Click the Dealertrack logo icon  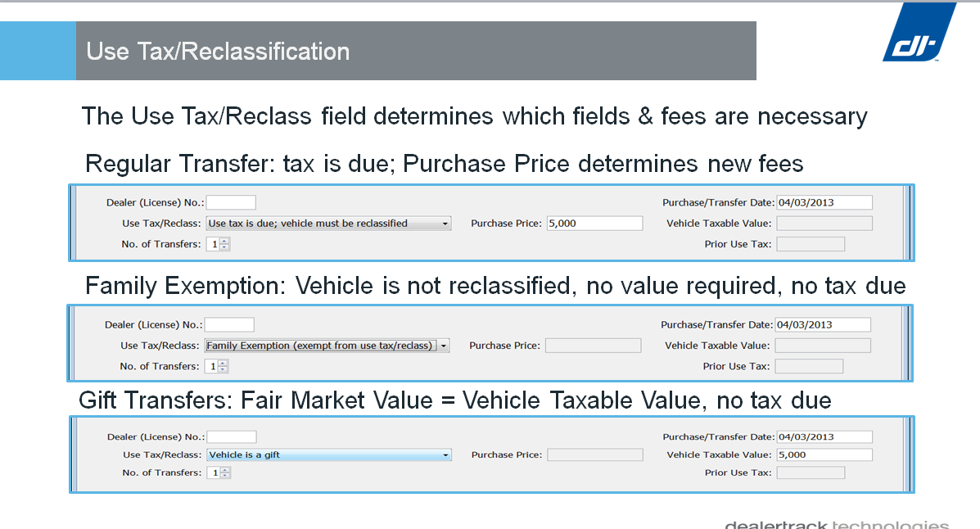pos(918,33)
